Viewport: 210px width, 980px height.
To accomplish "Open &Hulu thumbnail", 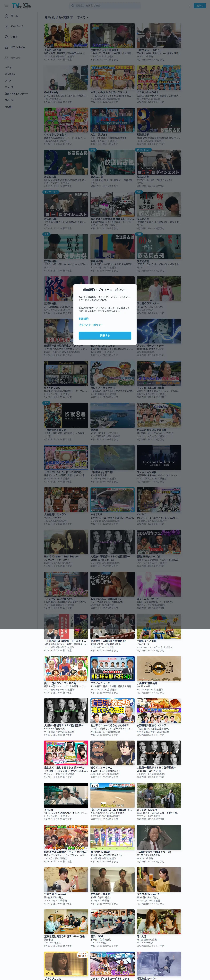I will 66,795.
